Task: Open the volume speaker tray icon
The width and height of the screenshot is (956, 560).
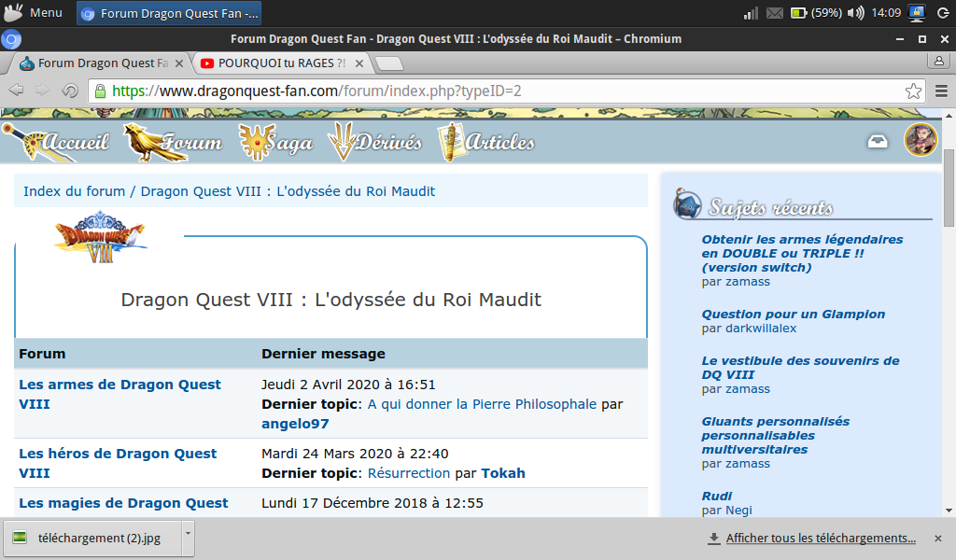Action: pos(856,13)
